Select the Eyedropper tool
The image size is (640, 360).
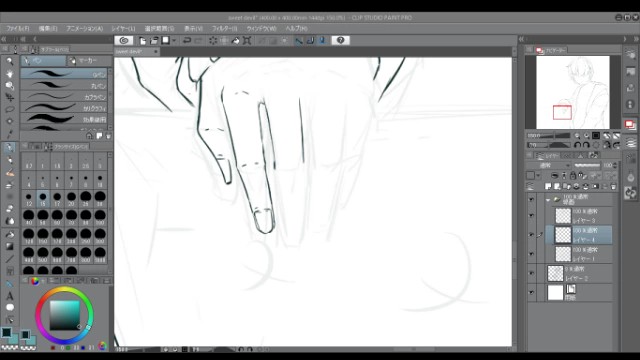click(10, 133)
